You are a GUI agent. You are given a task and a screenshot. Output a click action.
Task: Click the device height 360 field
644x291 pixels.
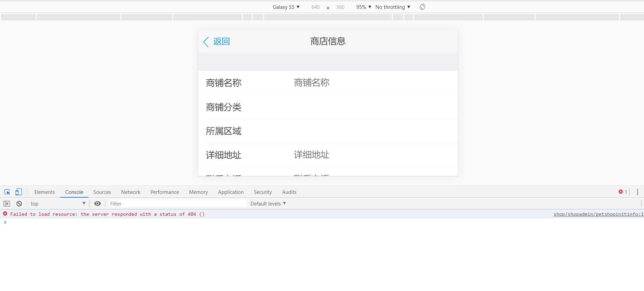pos(340,7)
